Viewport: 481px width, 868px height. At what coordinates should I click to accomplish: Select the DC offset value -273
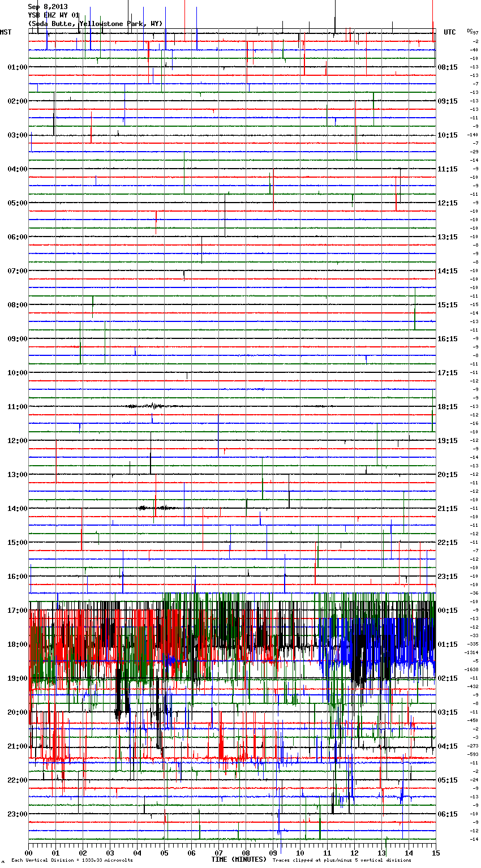pyautogui.click(x=473, y=746)
